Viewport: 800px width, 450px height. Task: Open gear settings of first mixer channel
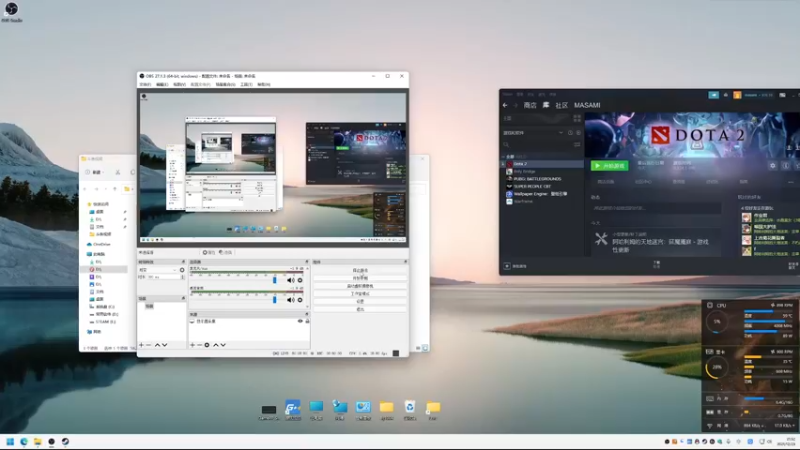click(300, 280)
